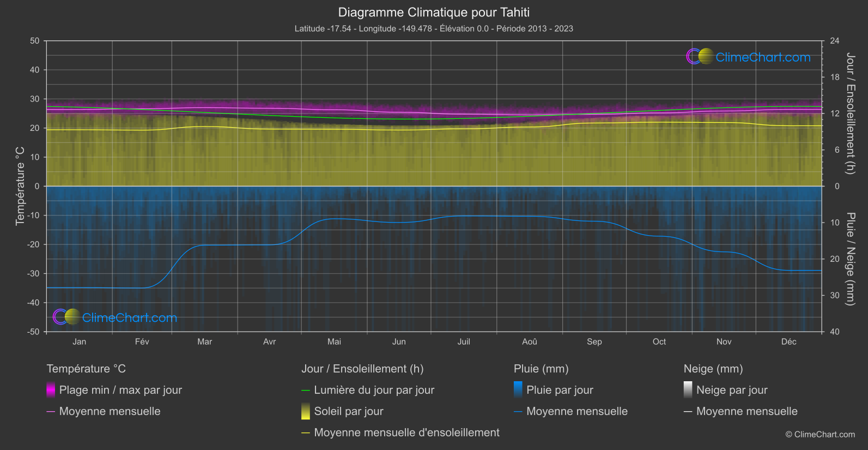Click the ClimeChart logo icon at top right

(x=700, y=56)
